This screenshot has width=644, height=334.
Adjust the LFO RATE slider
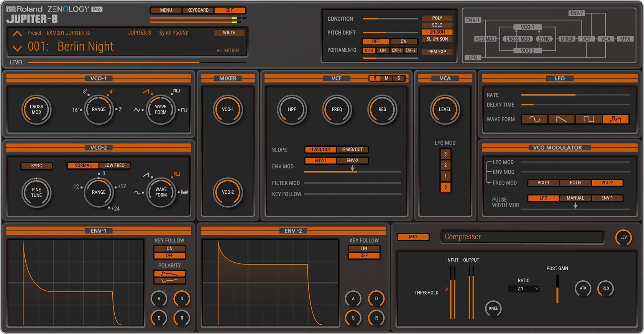pos(575,95)
